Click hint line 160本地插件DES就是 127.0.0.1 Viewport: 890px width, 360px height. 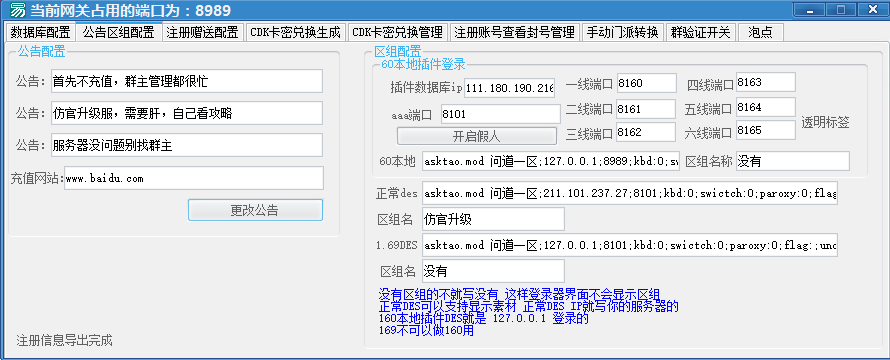483,318
